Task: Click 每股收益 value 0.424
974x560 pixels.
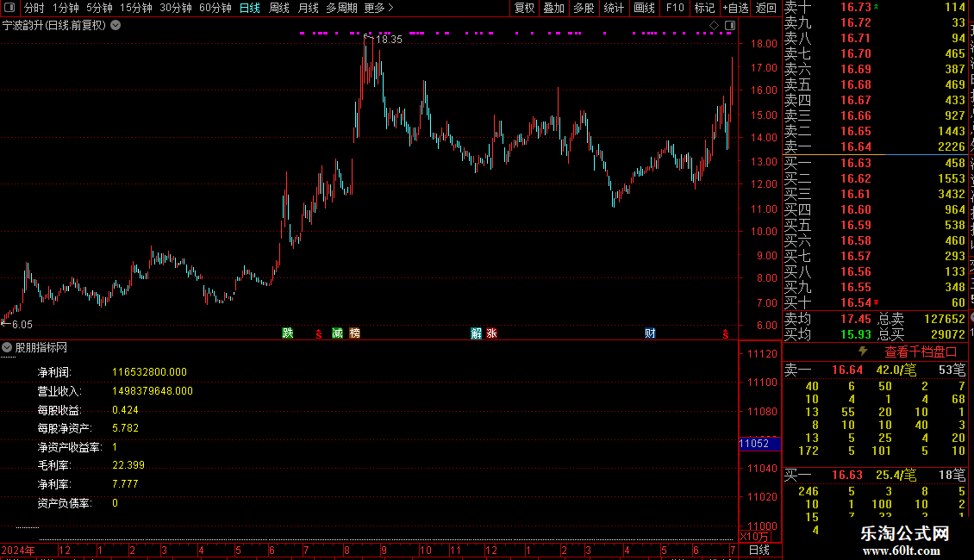Action: (126, 410)
